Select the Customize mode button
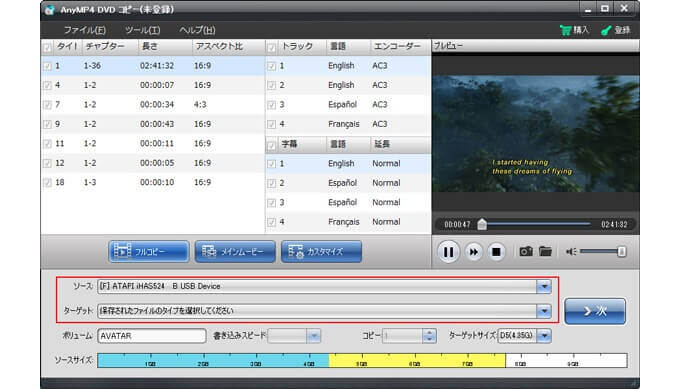This screenshot has height=389, width=696. click(x=321, y=252)
